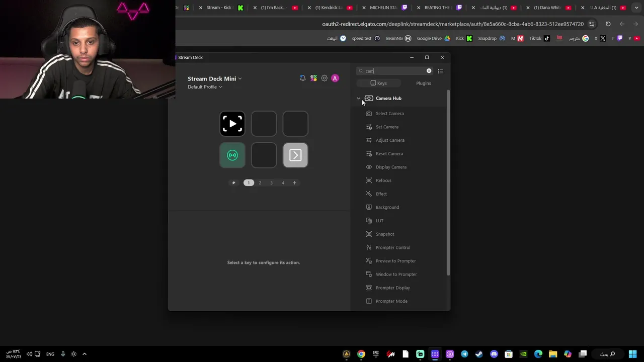Open the Snapdrop bookmark

[492, 38]
